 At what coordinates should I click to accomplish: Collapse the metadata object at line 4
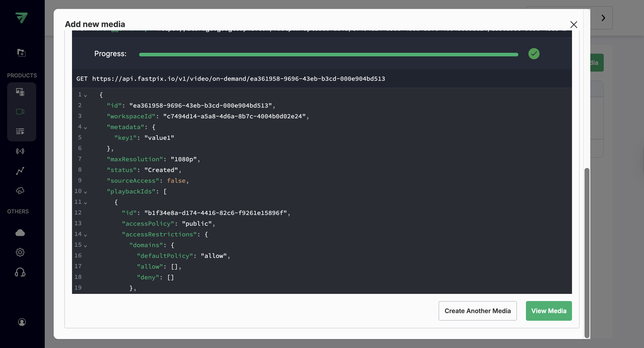(85, 128)
